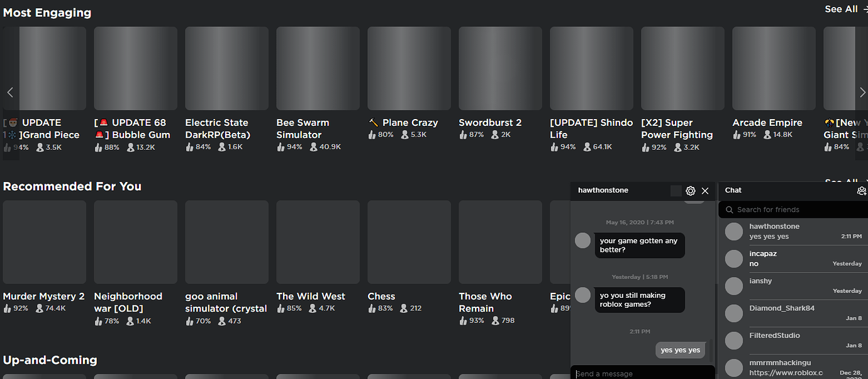Viewport: 868px width, 379px height.
Task: Create a new group chat via people-plus icon
Action: [862, 191]
